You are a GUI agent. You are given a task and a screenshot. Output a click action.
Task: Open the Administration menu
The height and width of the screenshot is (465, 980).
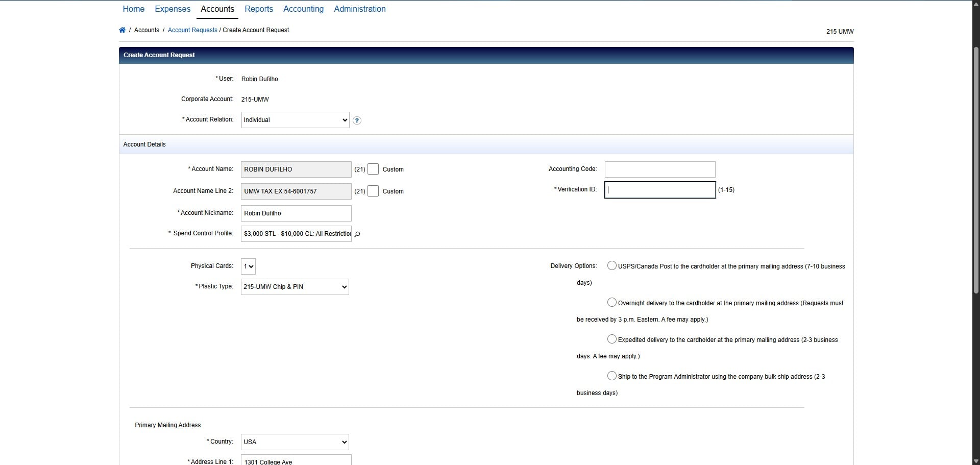(359, 9)
